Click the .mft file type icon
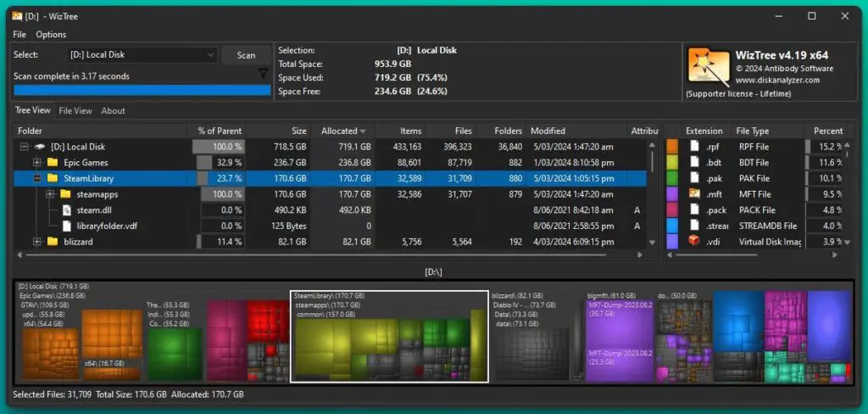The height and width of the screenshot is (414, 868). click(x=694, y=194)
